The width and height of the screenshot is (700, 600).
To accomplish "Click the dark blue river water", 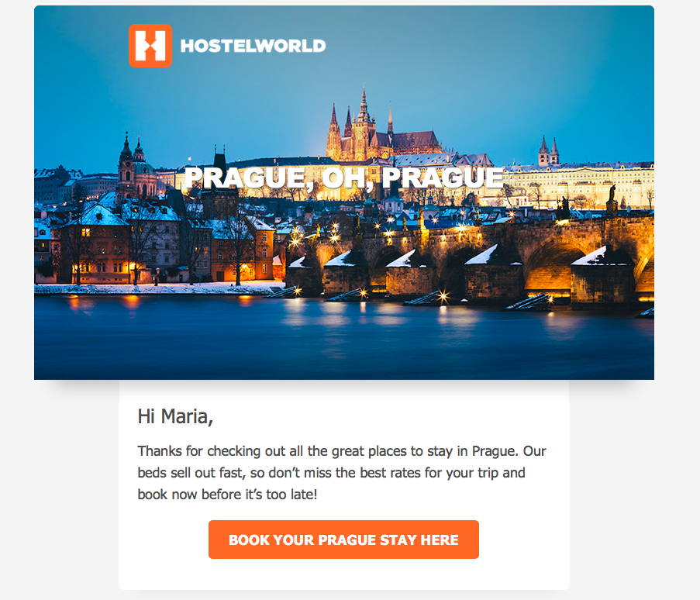I will [343, 340].
